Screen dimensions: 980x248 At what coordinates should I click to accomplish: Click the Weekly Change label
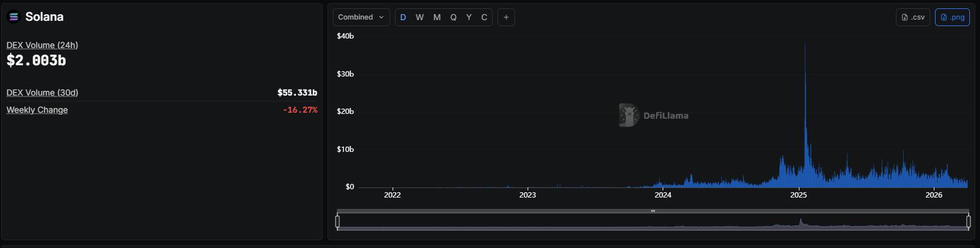click(x=37, y=110)
